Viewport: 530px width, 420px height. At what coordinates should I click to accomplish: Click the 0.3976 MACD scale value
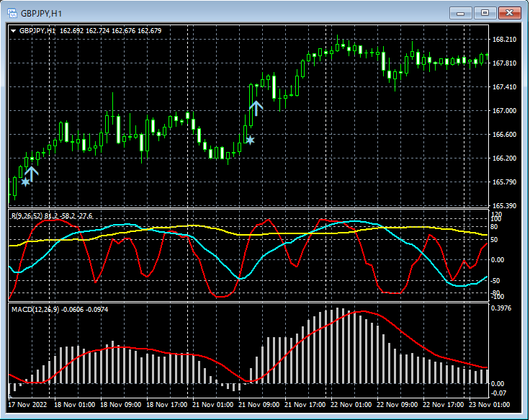(502, 309)
